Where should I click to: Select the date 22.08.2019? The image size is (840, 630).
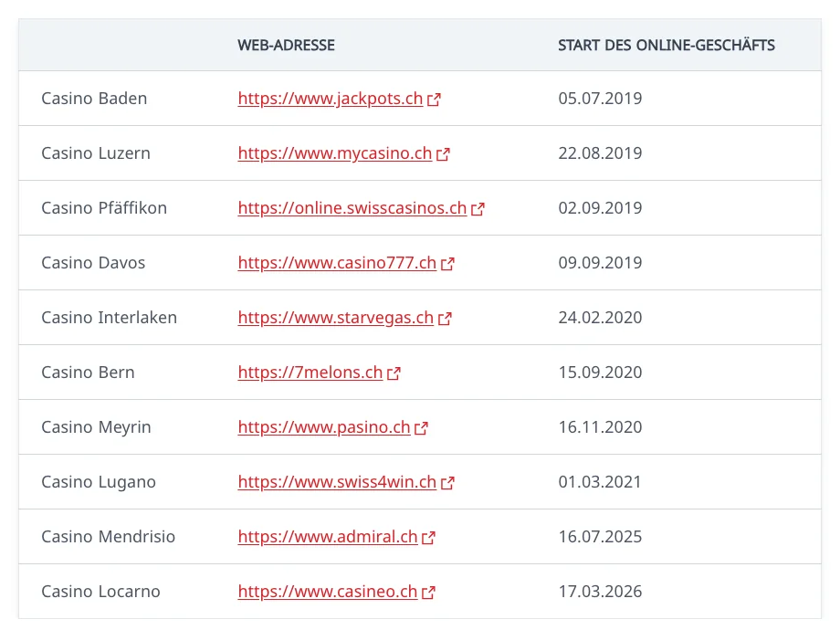click(x=600, y=153)
